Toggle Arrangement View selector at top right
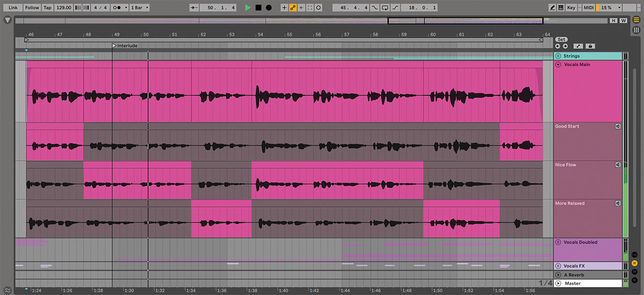Viewport: 644px width, 295px height. 636,20
